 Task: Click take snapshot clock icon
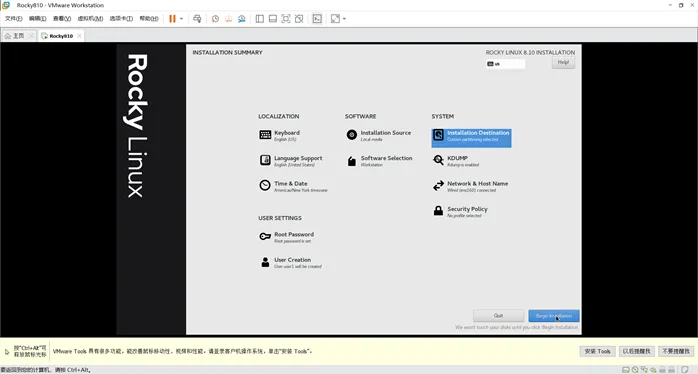click(x=215, y=19)
